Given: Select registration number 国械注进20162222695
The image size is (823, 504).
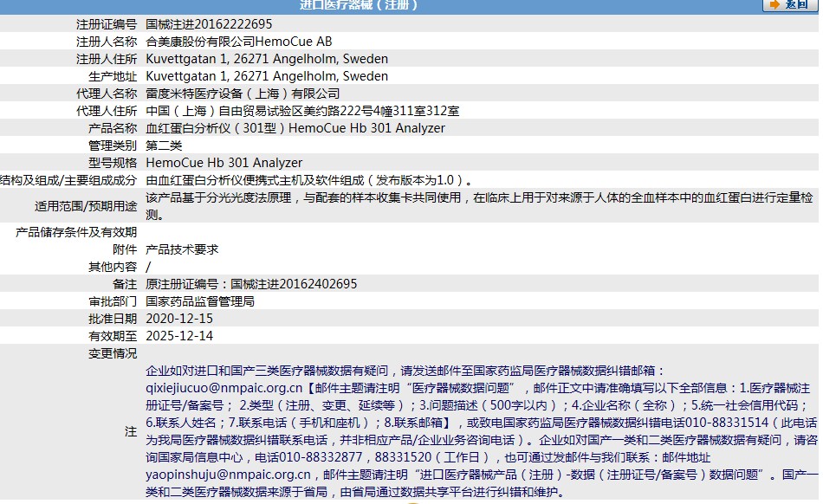Looking at the screenshot, I should [209, 24].
